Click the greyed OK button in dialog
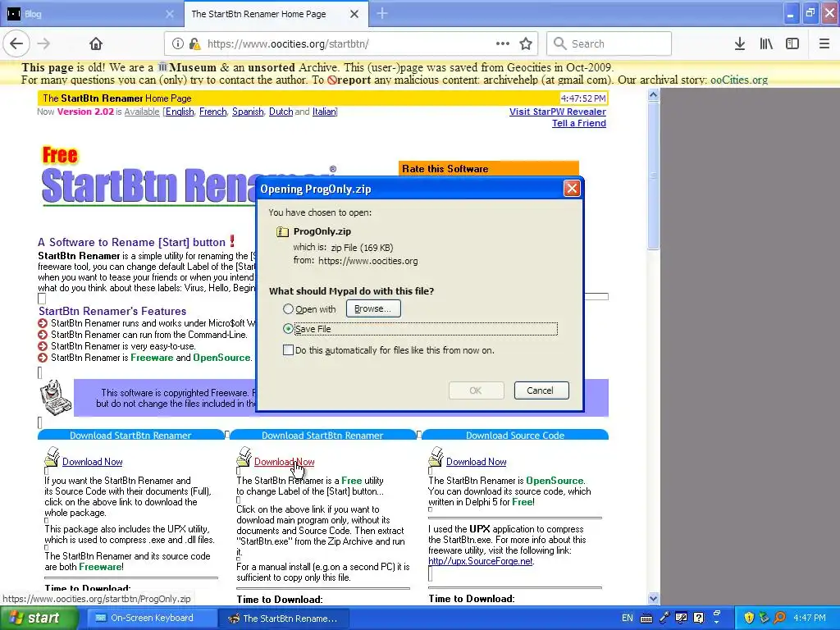 (476, 390)
